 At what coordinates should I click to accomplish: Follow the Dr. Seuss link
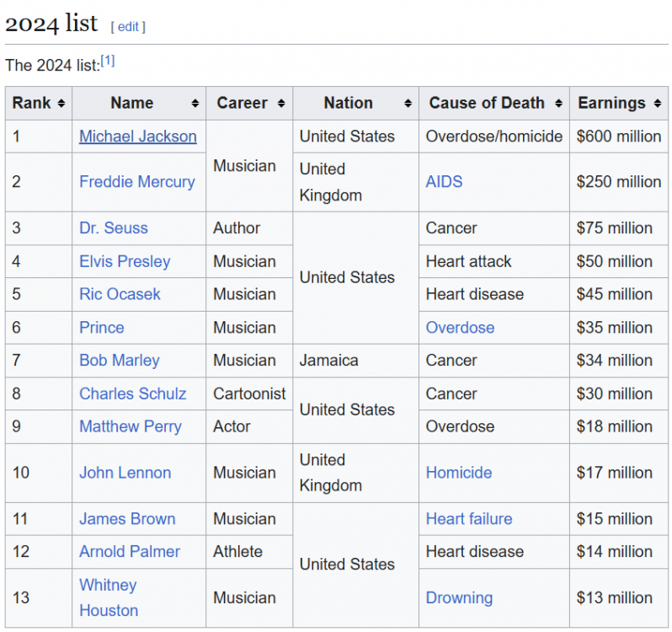113,228
